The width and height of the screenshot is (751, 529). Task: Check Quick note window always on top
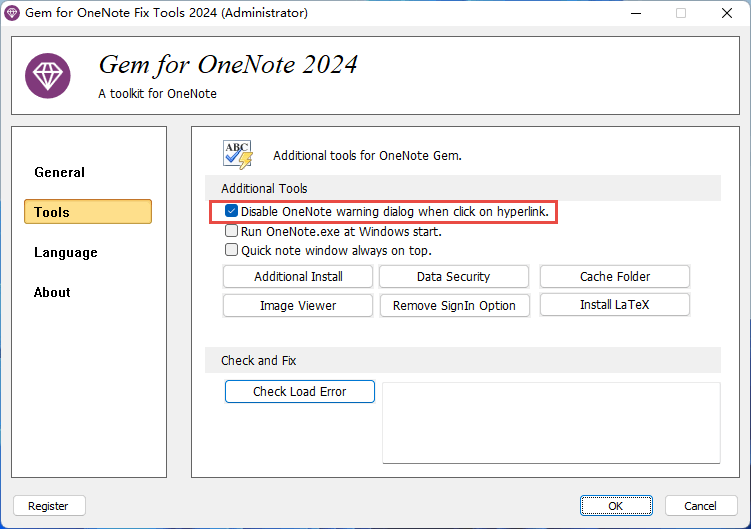click(x=232, y=250)
